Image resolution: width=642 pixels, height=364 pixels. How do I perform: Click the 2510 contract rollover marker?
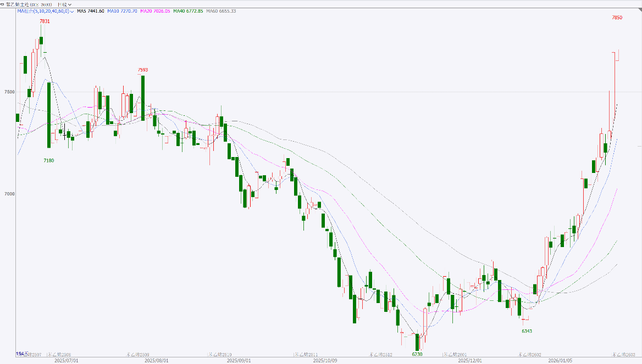222,355
